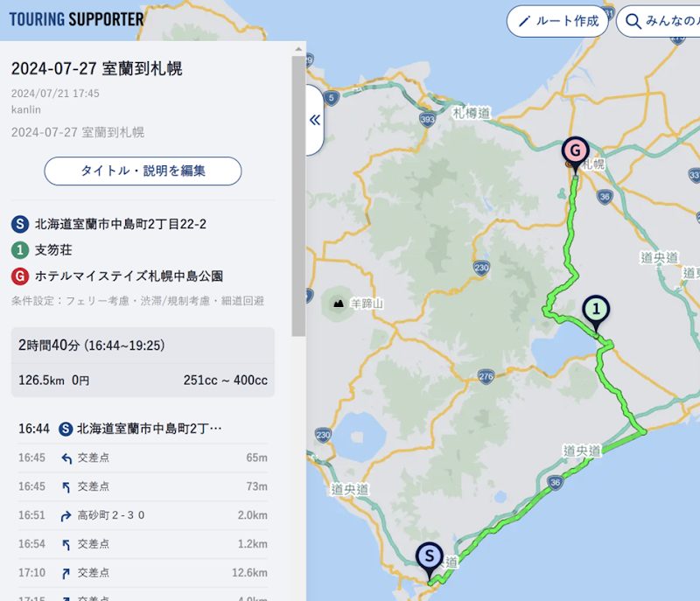Click the right-turn arrow icon for 高砂町
Image resolution: width=700 pixels, height=601 pixels.
(x=66, y=515)
